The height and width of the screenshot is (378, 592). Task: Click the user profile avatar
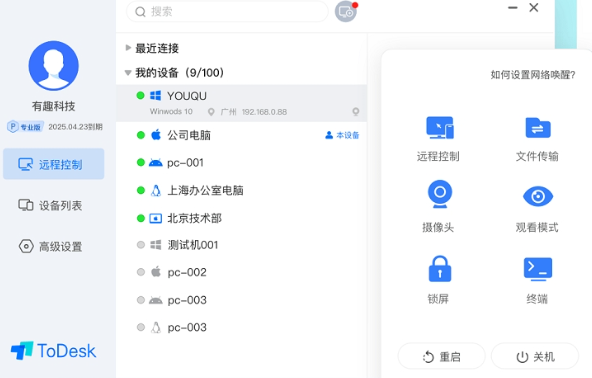54,66
